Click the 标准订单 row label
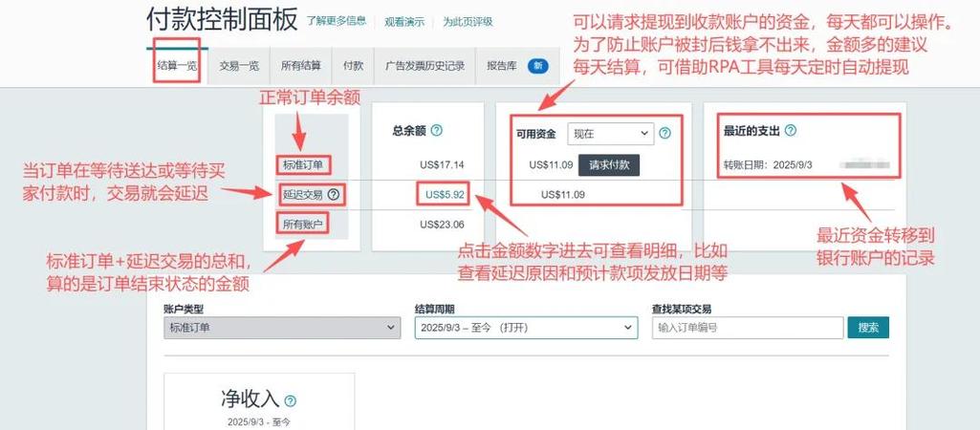Screen dimensions: 980x430 tap(303, 165)
